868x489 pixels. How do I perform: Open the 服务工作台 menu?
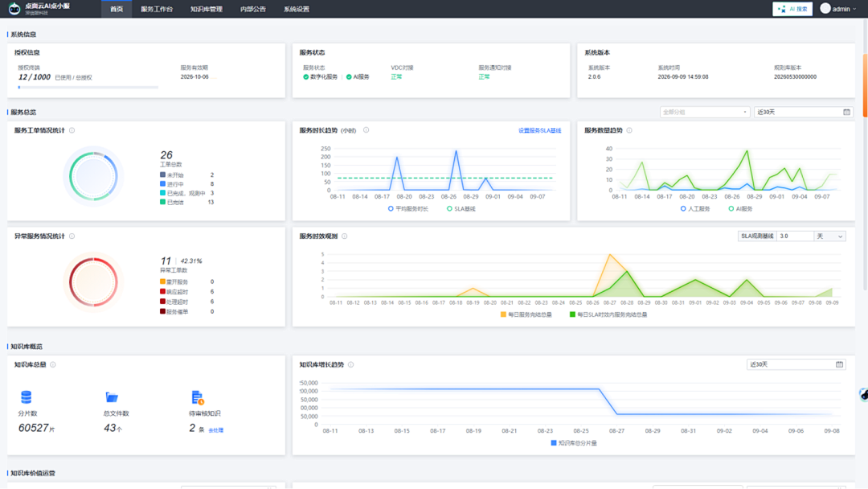pyautogui.click(x=157, y=9)
